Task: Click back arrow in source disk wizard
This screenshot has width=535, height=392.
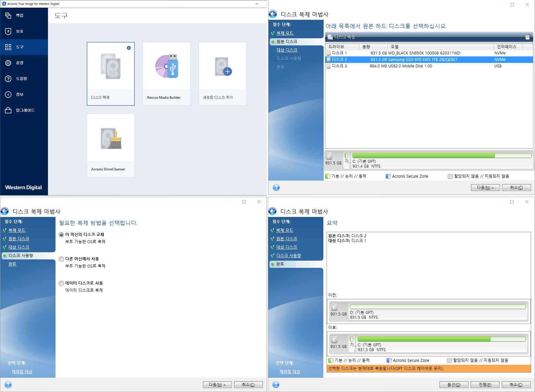Action: click(x=273, y=14)
